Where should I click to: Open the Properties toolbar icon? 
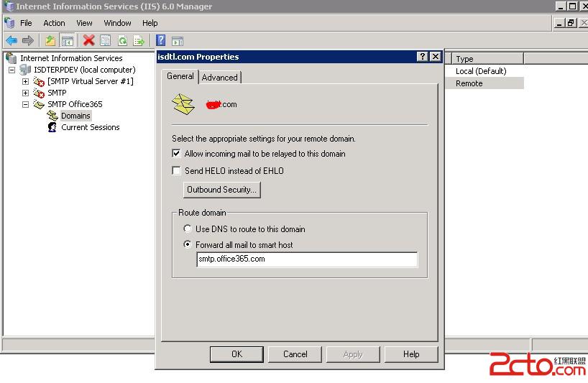[106, 40]
